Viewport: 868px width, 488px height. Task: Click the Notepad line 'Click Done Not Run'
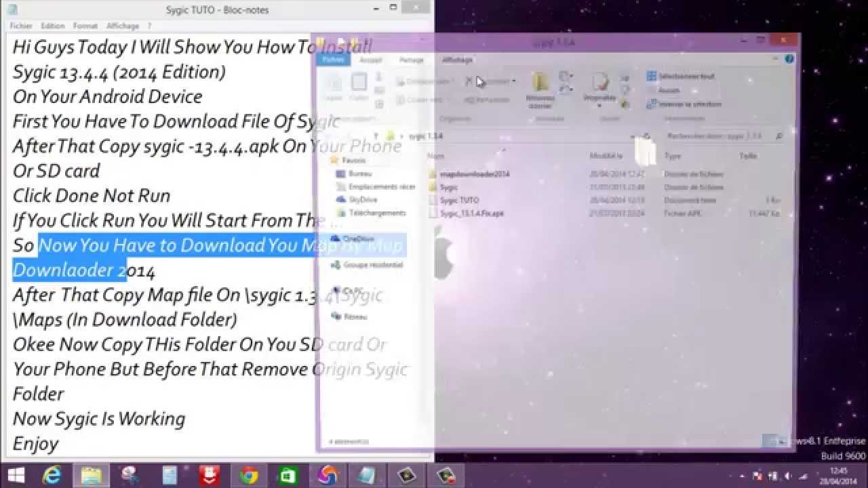click(x=92, y=196)
